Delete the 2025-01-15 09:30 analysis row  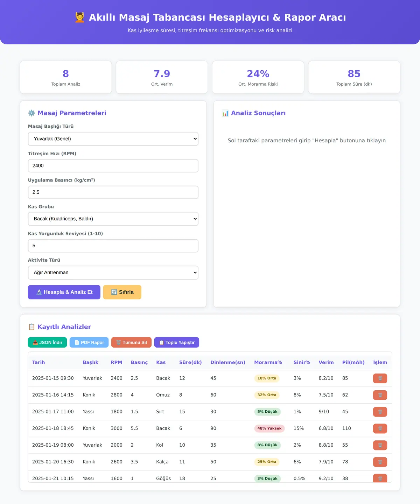click(x=380, y=378)
